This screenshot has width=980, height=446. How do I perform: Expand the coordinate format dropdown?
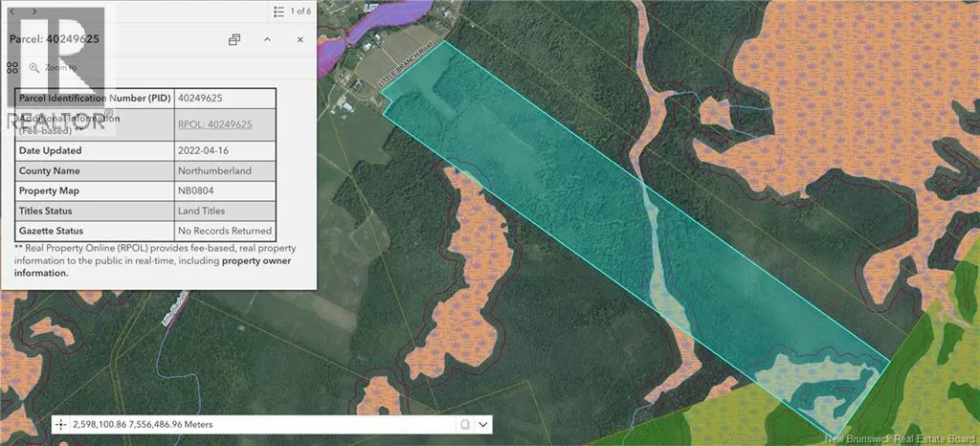pos(483,424)
